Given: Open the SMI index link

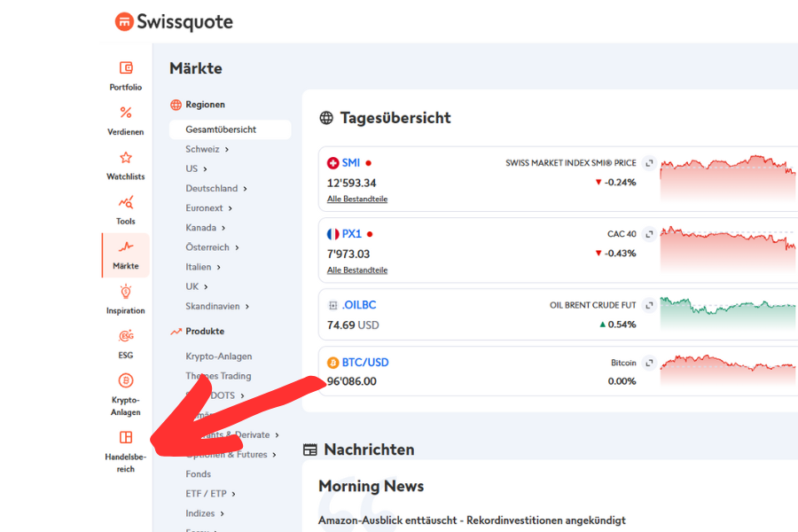Looking at the screenshot, I should tap(350, 163).
